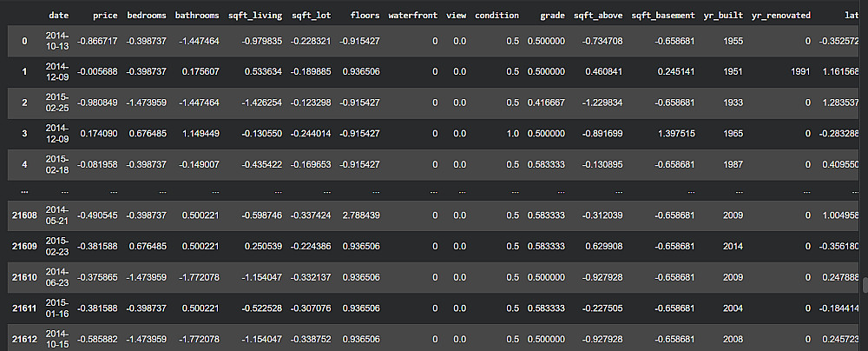The height and width of the screenshot is (351, 868).
Task: Select row index 3
Action: pyautogui.click(x=23, y=135)
